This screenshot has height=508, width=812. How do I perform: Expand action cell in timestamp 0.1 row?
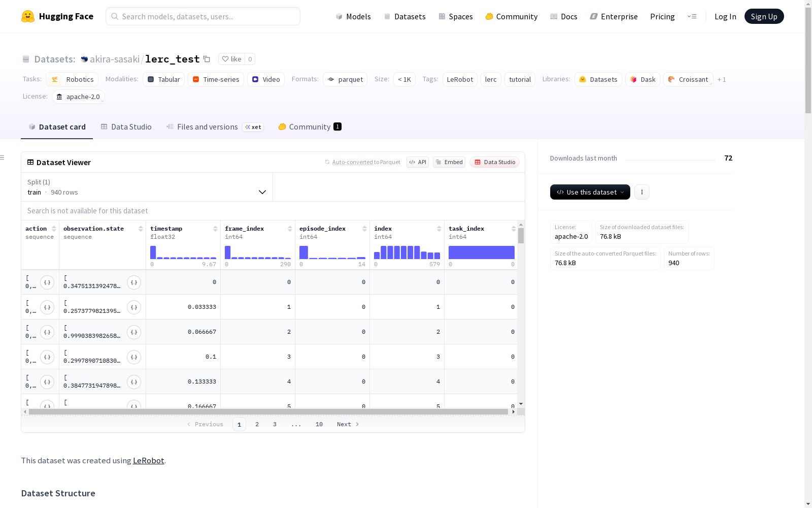(x=47, y=357)
